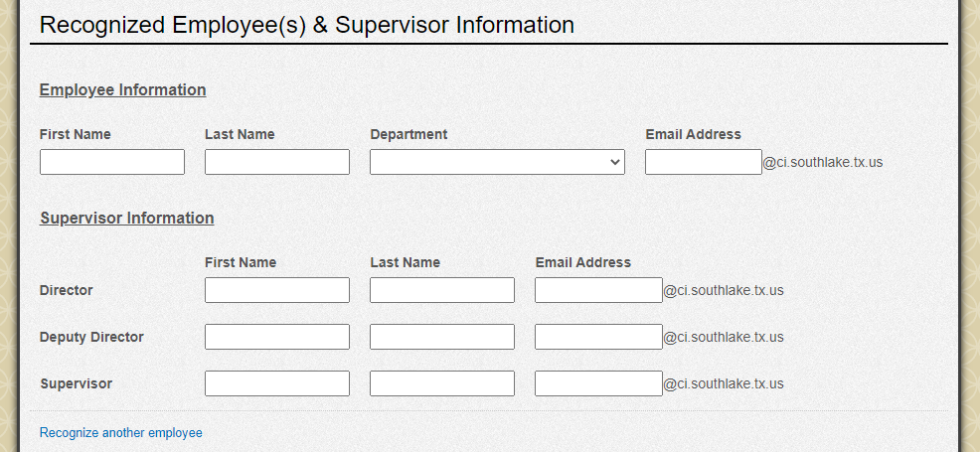Click the Recognize another employee link
The height and width of the screenshot is (452, 980).
click(x=120, y=433)
